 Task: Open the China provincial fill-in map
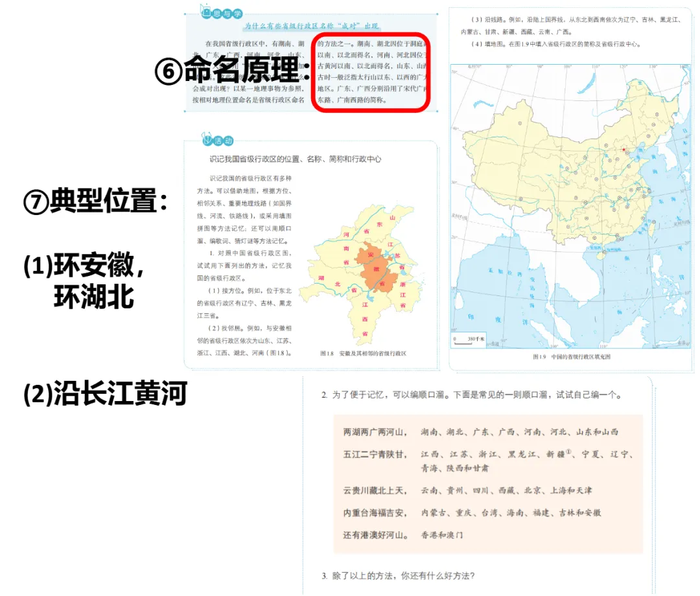(570, 206)
